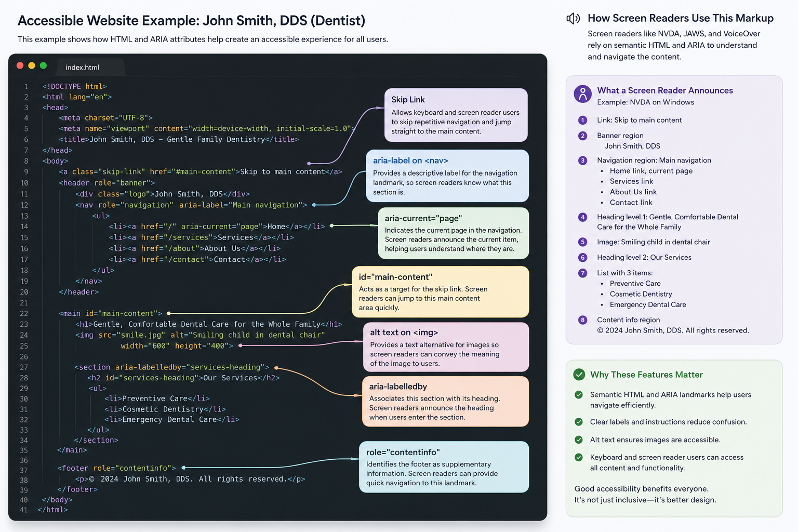
Task: Select the id="main-content" callout title
Action: (x=395, y=277)
